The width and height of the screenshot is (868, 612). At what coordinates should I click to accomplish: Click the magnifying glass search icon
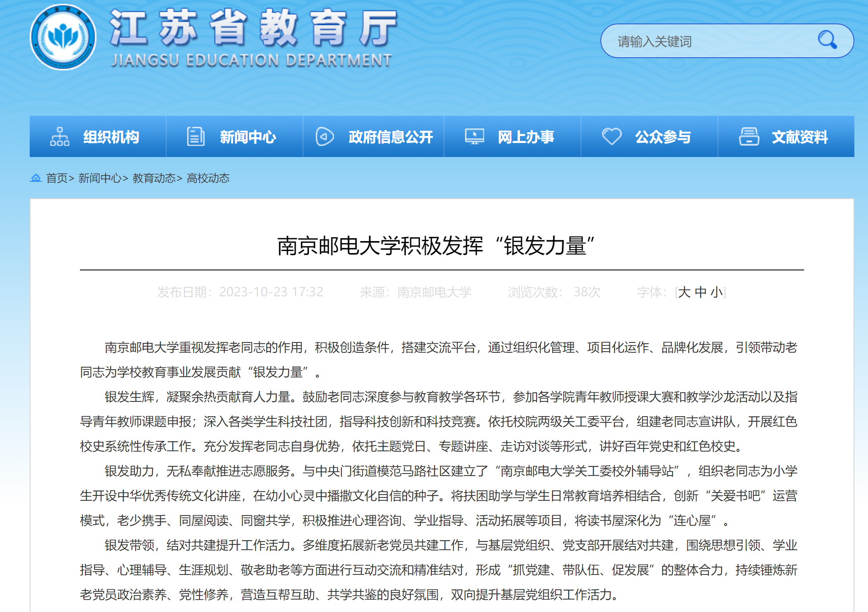tap(827, 40)
